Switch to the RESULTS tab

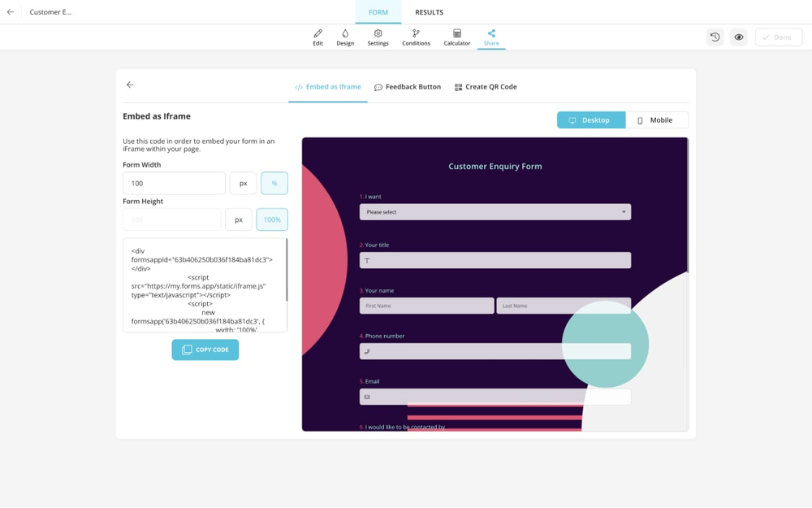429,12
